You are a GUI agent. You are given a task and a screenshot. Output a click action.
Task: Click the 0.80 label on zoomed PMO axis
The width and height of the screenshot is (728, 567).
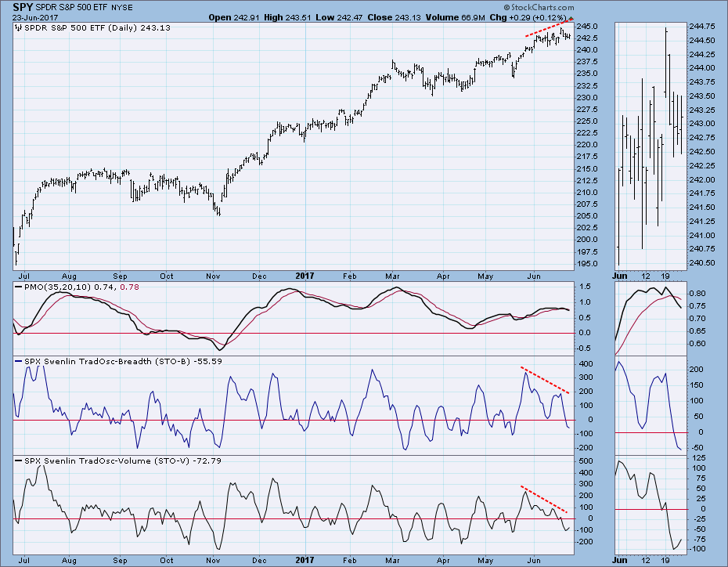[x=697, y=294]
